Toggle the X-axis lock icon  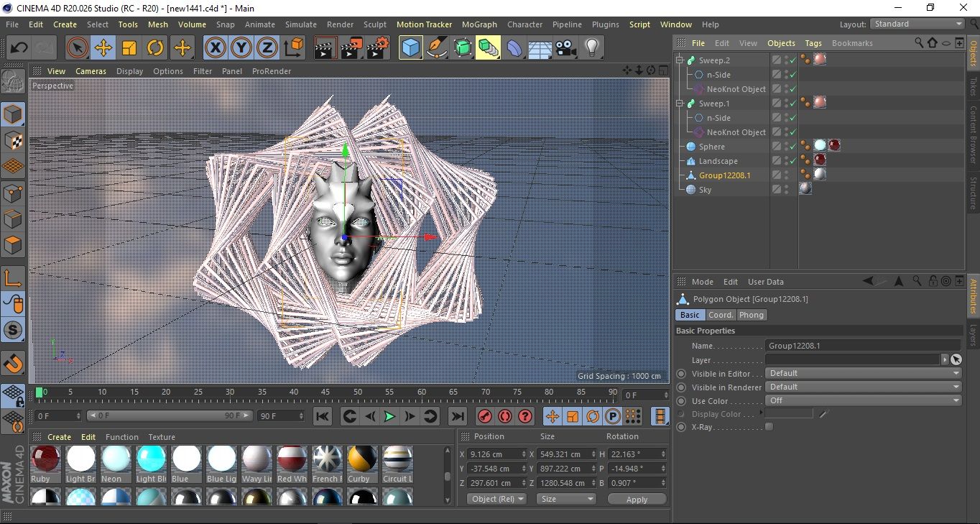[x=214, y=48]
